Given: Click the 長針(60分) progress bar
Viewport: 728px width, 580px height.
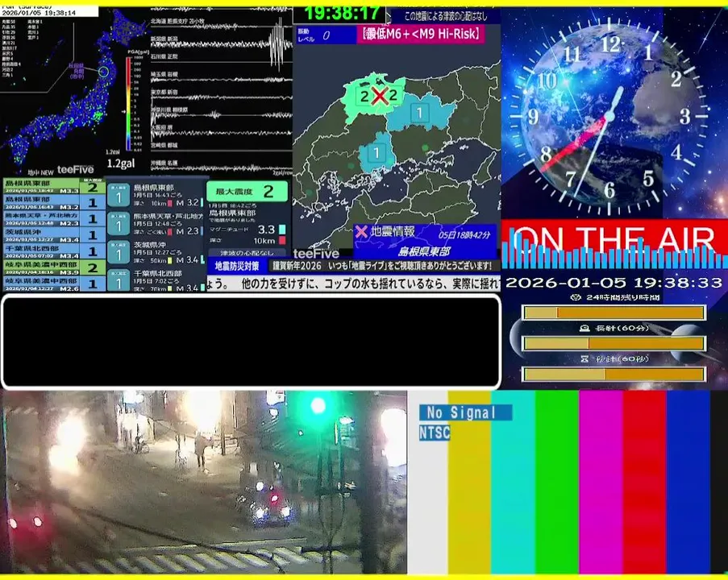Looking at the screenshot, I should [x=614, y=343].
